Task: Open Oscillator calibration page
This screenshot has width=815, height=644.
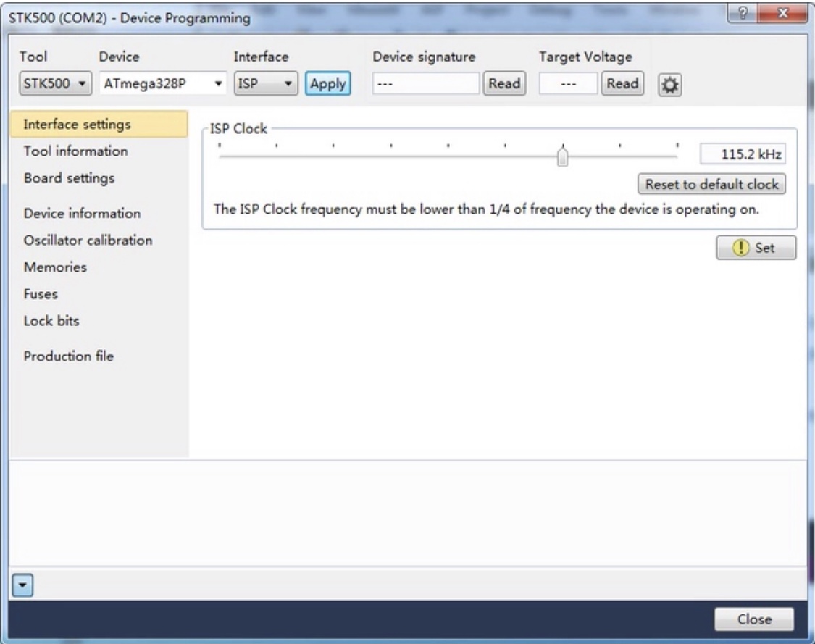Action: click(x=88, y=241)
